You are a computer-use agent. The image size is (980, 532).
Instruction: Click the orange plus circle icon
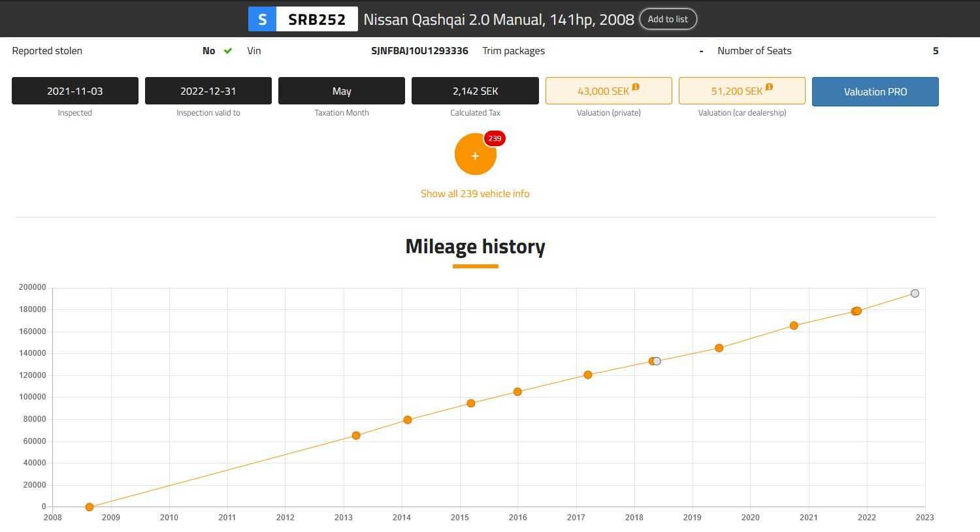point(475,155)
